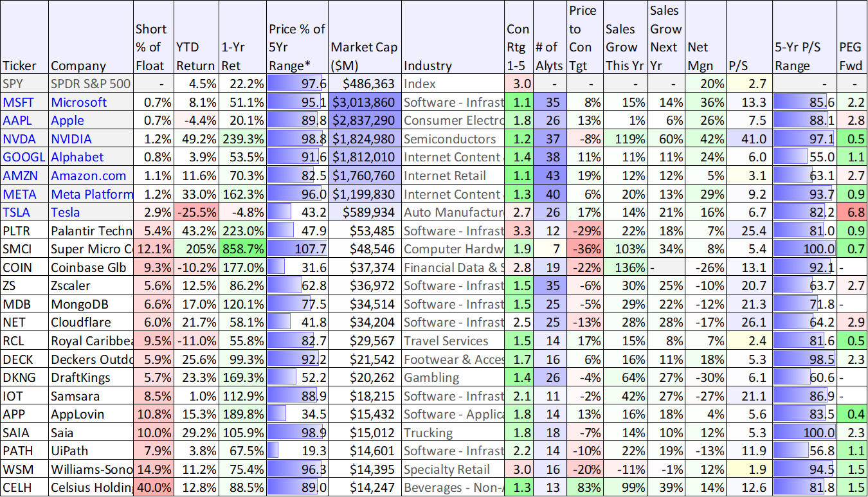Click the GOOGL ticker link

click(x=24, y=158)
